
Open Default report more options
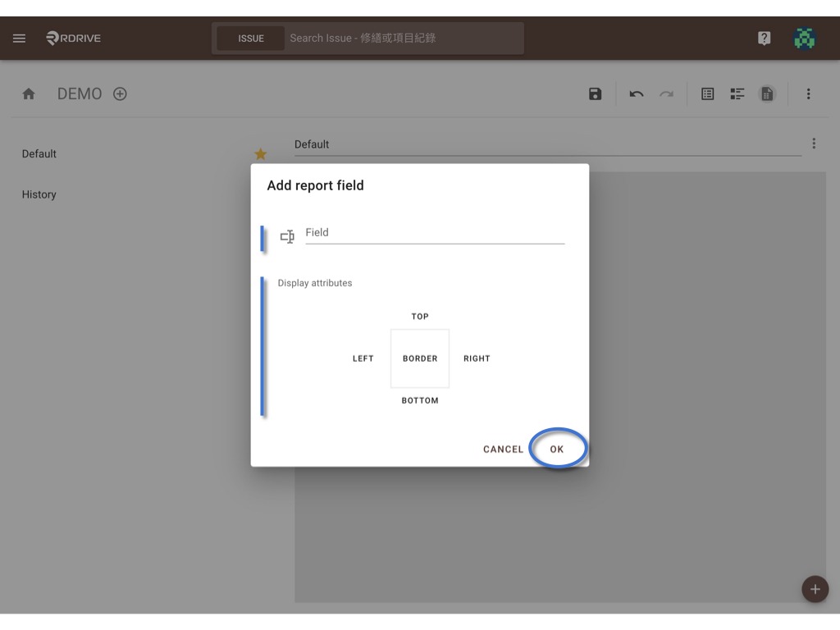814,144
